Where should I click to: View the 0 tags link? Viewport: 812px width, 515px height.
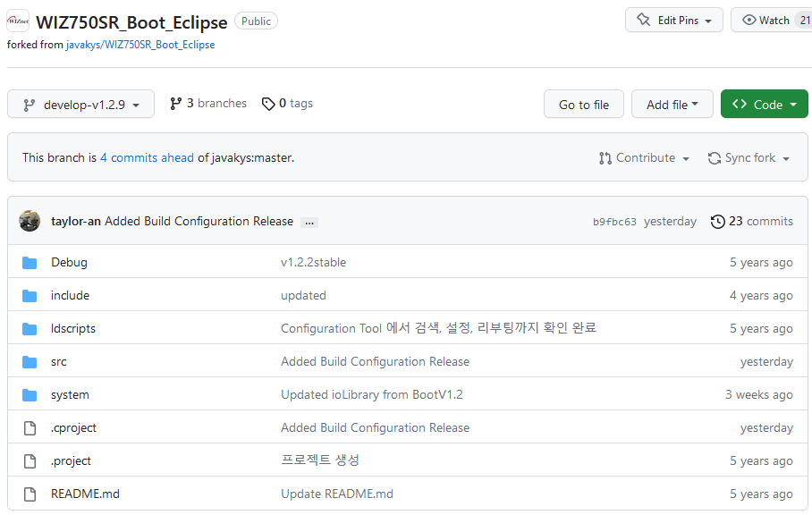tap(287, 104)
